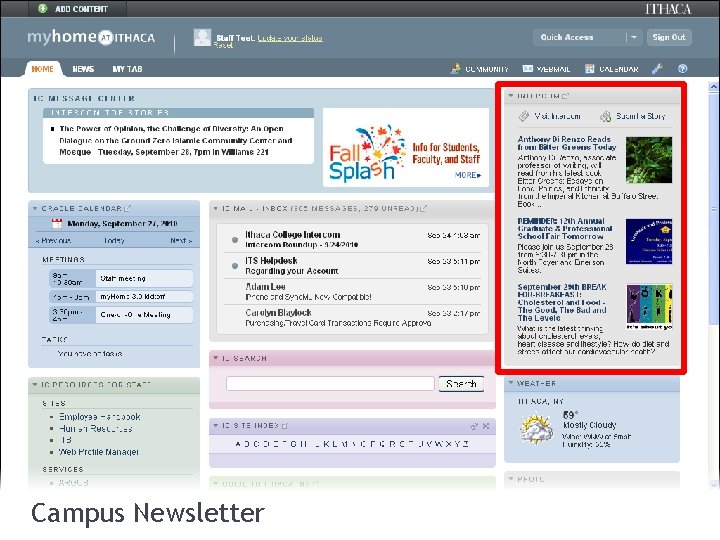
Task: Pop out the Oracle Calendar portlet icon
Action: [128, 208]
